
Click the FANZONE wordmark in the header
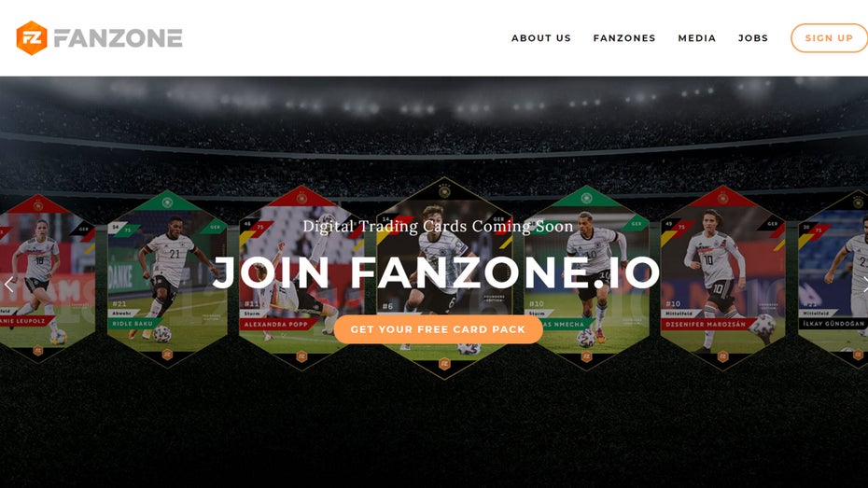point(118,38)
